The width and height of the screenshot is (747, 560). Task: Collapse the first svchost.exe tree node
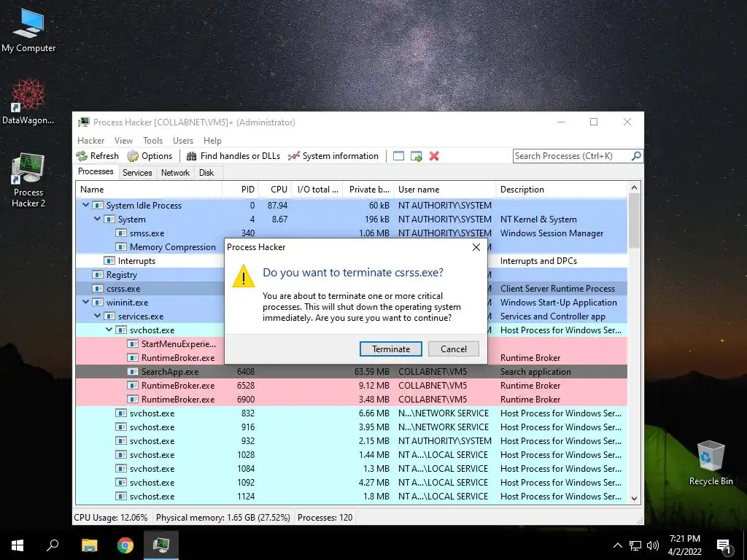pyautogui.click(x=109, y=330)
